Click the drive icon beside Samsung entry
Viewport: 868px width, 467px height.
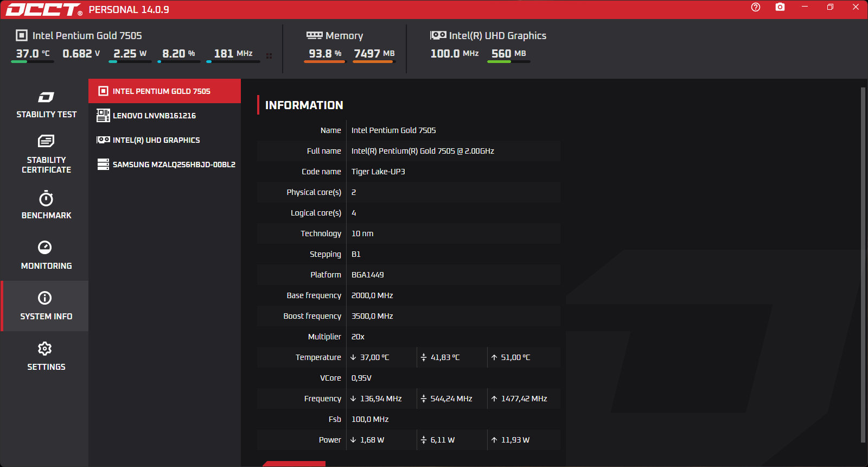point(103,164)
